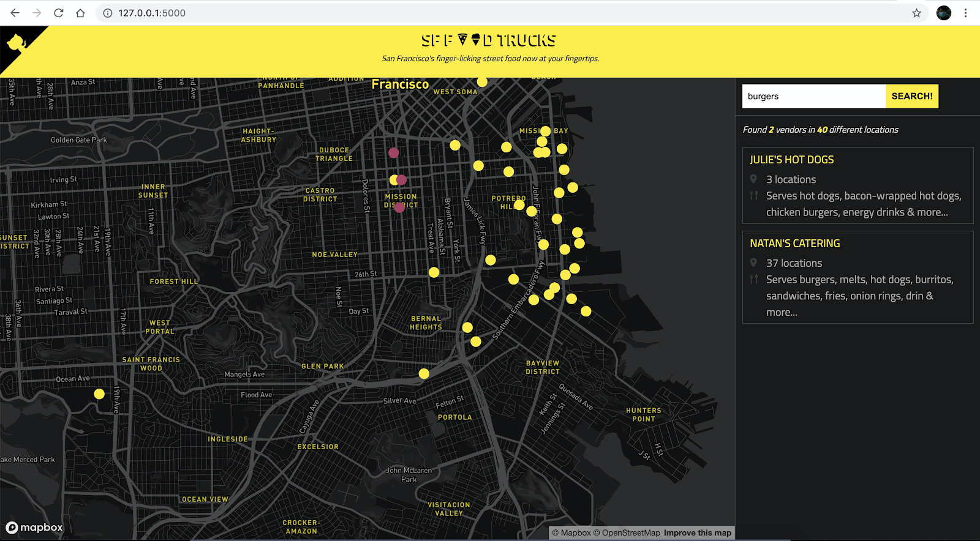Click the 'Excelsior' map label
Screen dimensions: 980x541
(x=318, y=447)
